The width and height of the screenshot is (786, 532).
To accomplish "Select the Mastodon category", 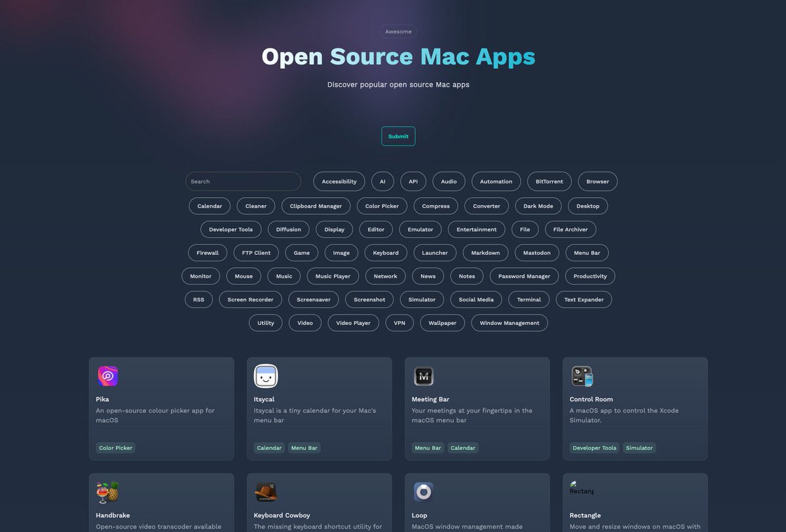I will pyautogui.click(x=537, y=253).
